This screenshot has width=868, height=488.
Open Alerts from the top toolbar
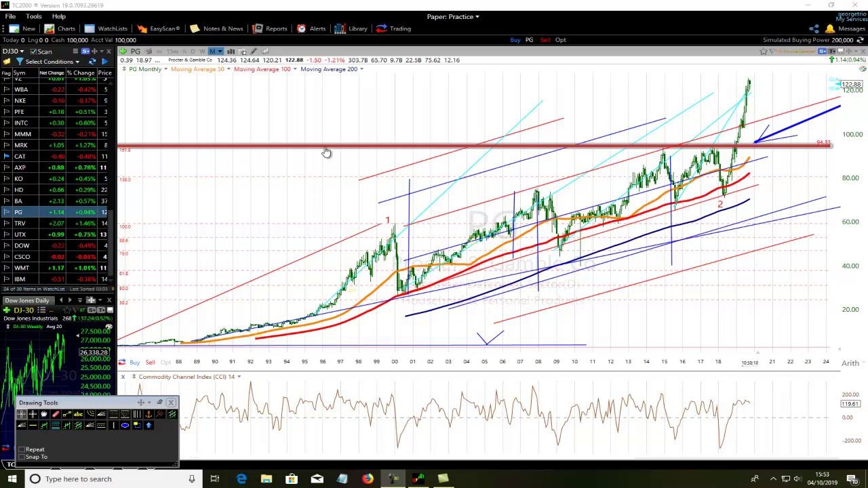(x=311, y=28)
